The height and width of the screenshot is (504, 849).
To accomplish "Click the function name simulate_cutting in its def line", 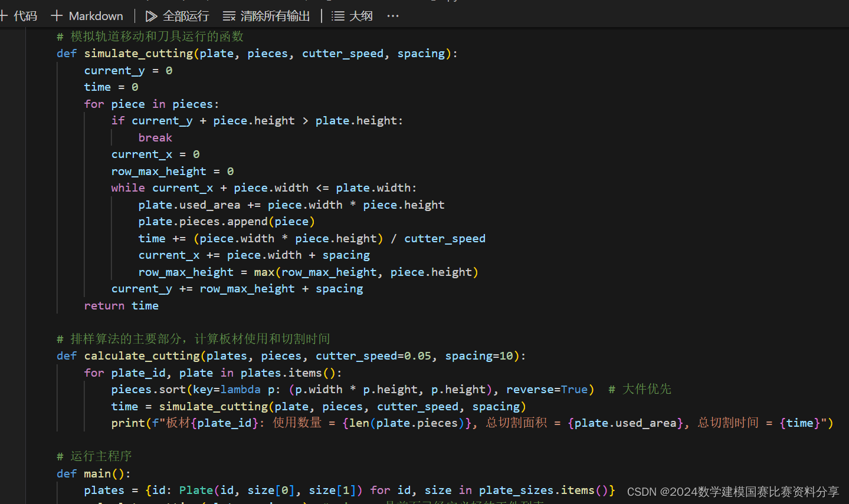I will click(x=139, y=54).
